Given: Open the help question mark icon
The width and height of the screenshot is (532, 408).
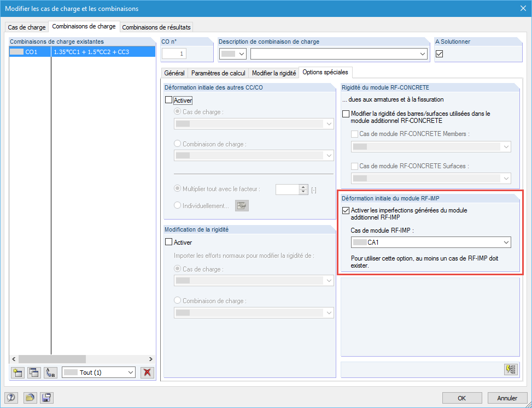Looking at the screenshot, I should 11,398.
